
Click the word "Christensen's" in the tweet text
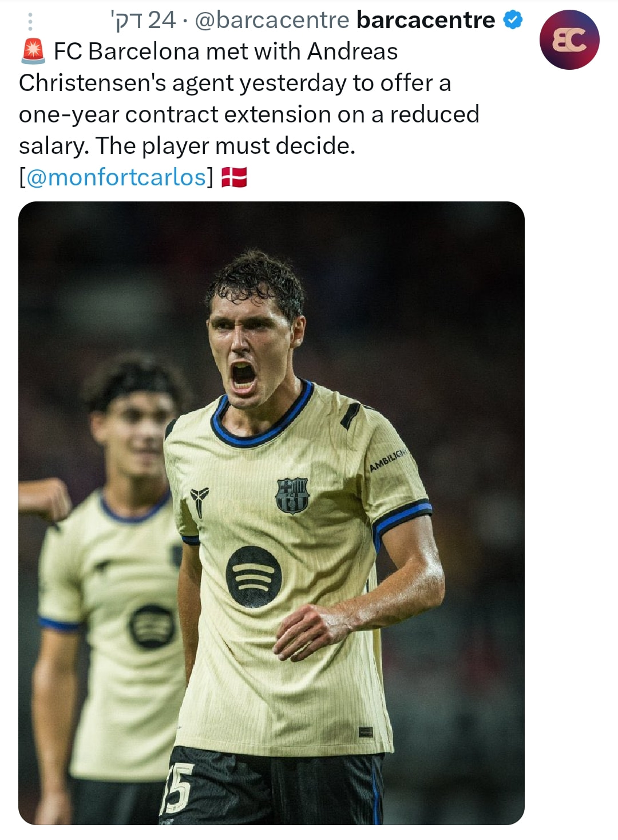click(x=92, y=83)
